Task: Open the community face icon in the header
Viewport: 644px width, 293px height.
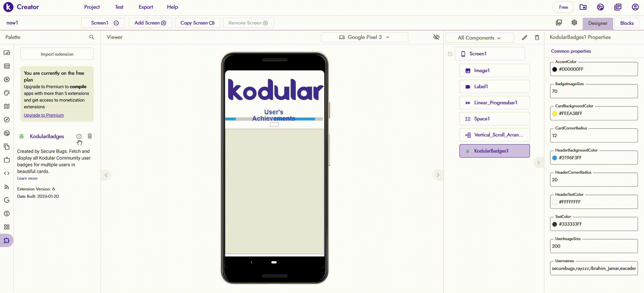Action: pos(600,7)
